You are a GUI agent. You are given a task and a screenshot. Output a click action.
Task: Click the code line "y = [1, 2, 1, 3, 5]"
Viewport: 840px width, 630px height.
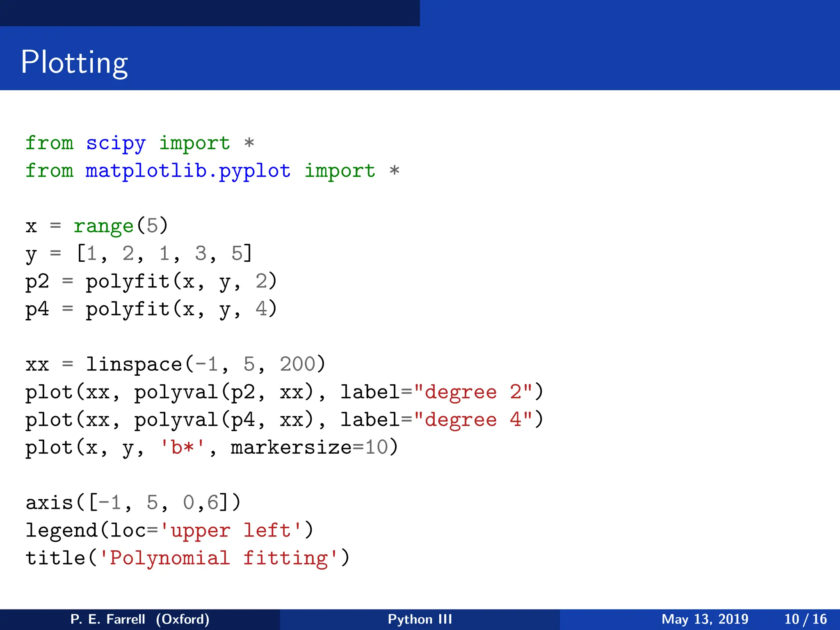139,253
